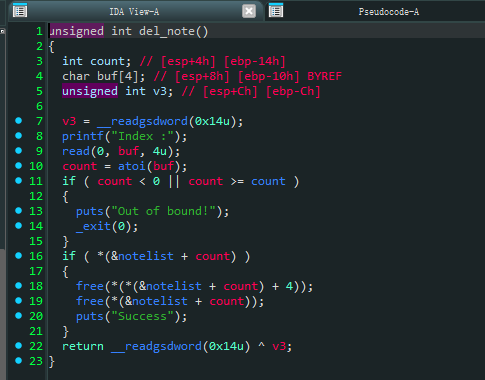Click the blue global count in line 11
The height and width of the screenshot is (380, 485).
tap(268, 181)
